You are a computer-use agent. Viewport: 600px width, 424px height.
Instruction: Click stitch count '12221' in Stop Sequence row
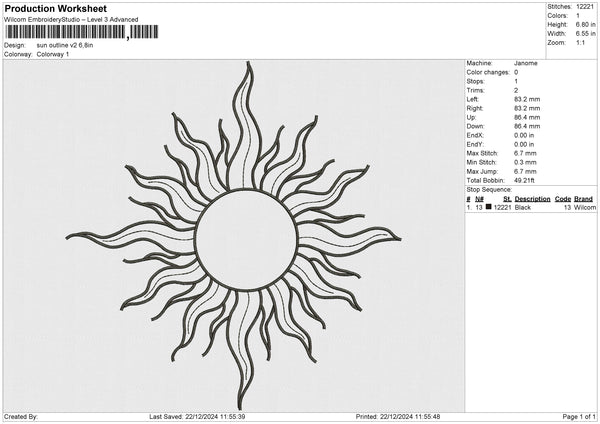point(502,207)
